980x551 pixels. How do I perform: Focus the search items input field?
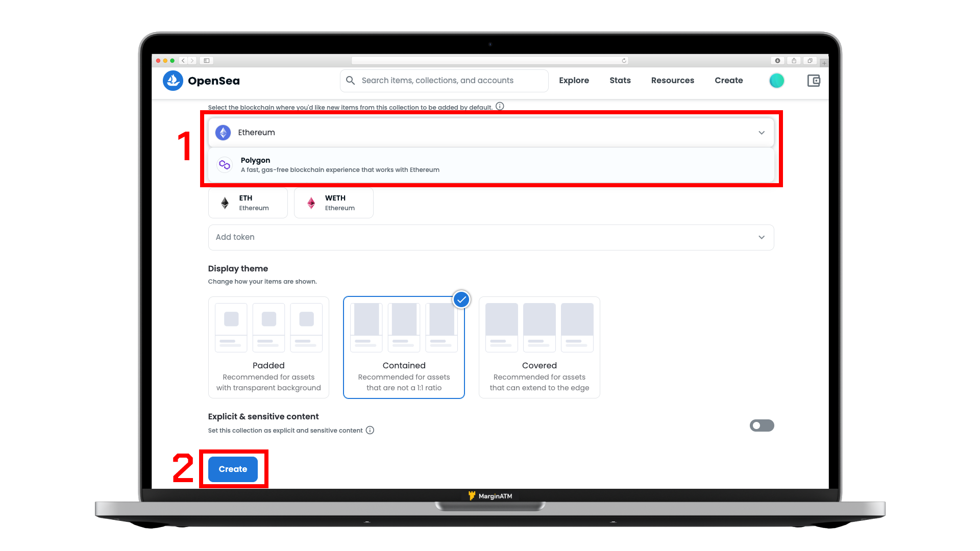click(x=444, y=81)
